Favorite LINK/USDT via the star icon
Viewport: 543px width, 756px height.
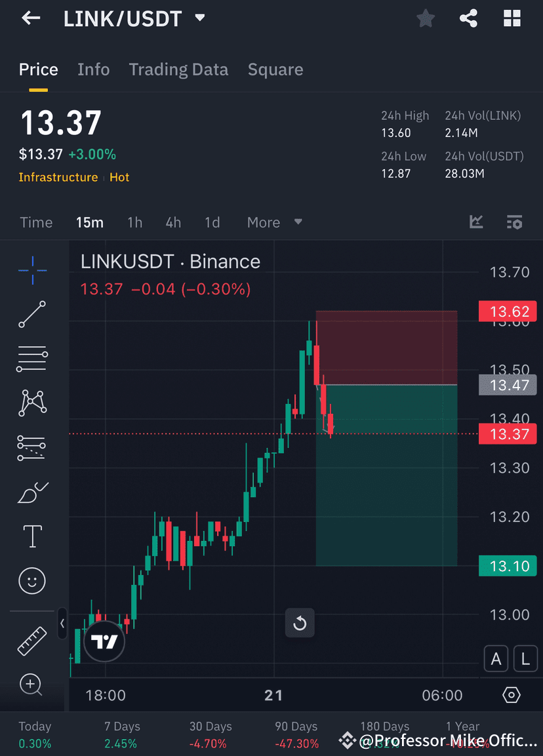(x=425, y=18)
